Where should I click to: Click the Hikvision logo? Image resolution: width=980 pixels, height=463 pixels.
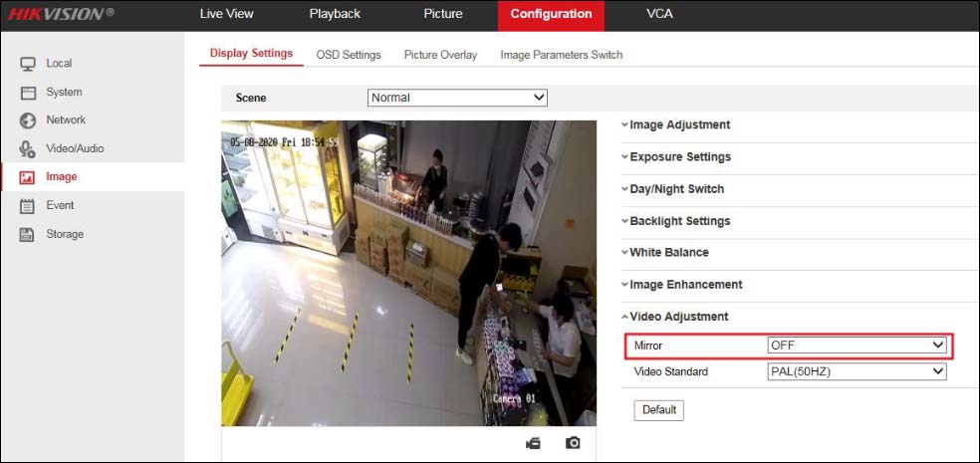pyautogui.click(x=61, y=14)
